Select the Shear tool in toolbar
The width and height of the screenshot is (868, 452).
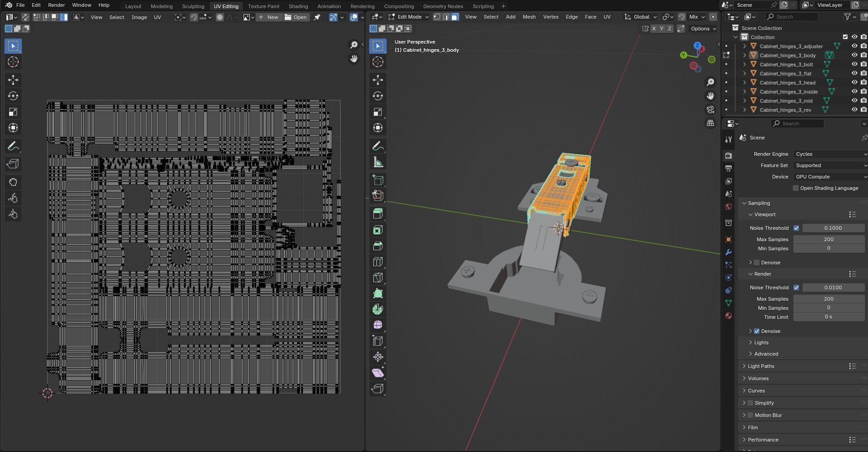[x=377, y=373]
